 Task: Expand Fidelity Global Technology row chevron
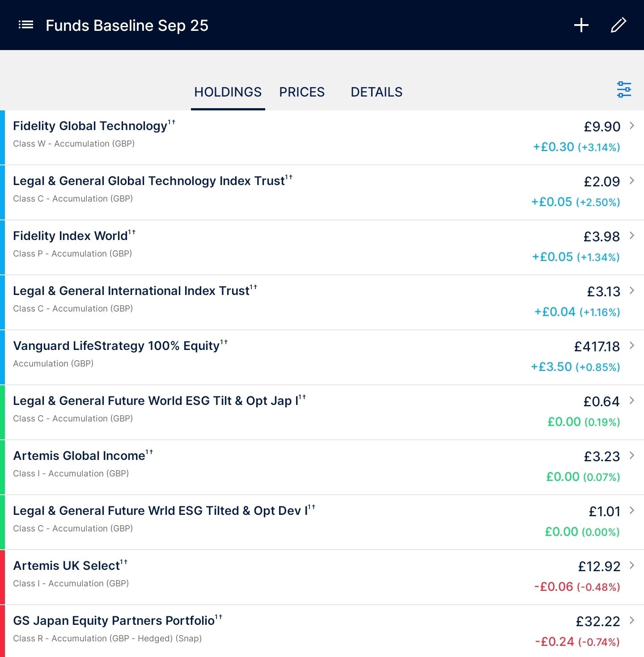click(632, 126)
